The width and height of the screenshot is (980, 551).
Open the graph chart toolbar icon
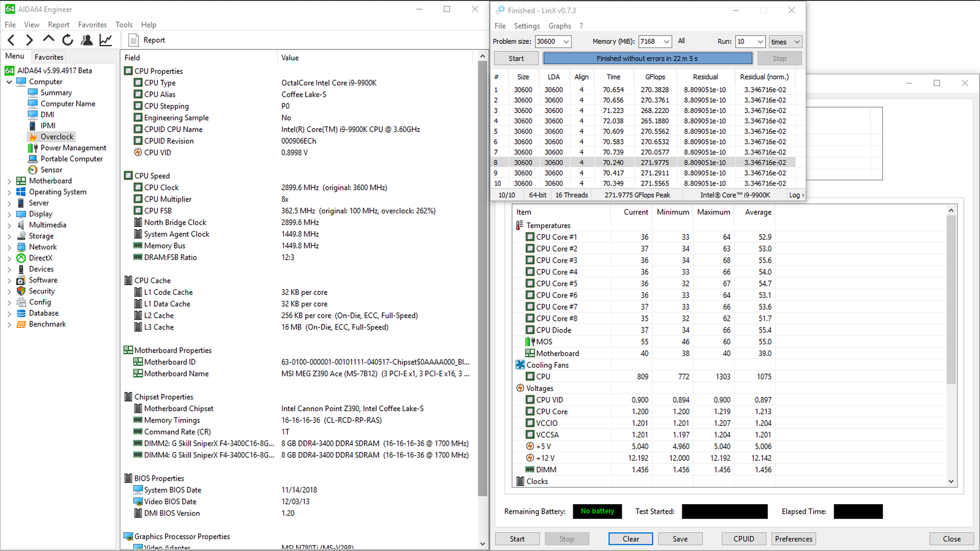pos(106,40)
